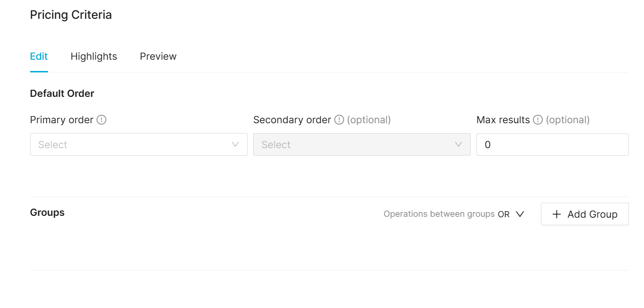
Task: Click the Operations between groups label
Action: pyautogui.click(x=439, y=214)
